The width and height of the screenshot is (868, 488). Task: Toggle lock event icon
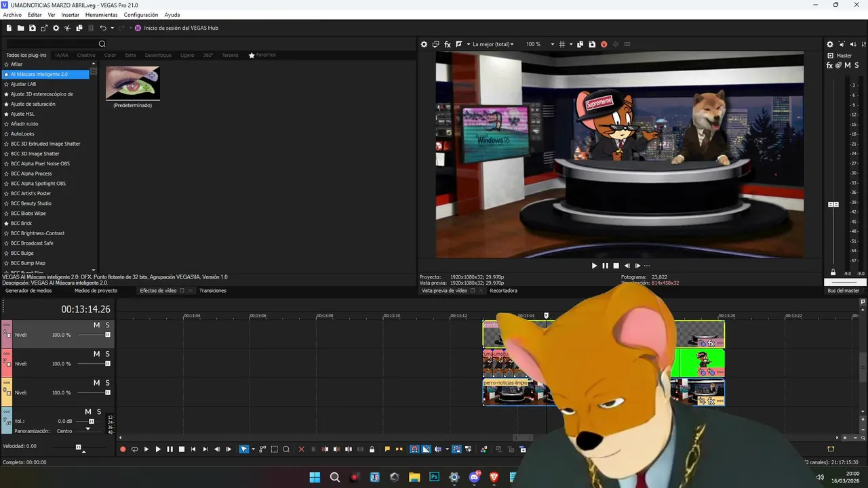coord(372,449)
